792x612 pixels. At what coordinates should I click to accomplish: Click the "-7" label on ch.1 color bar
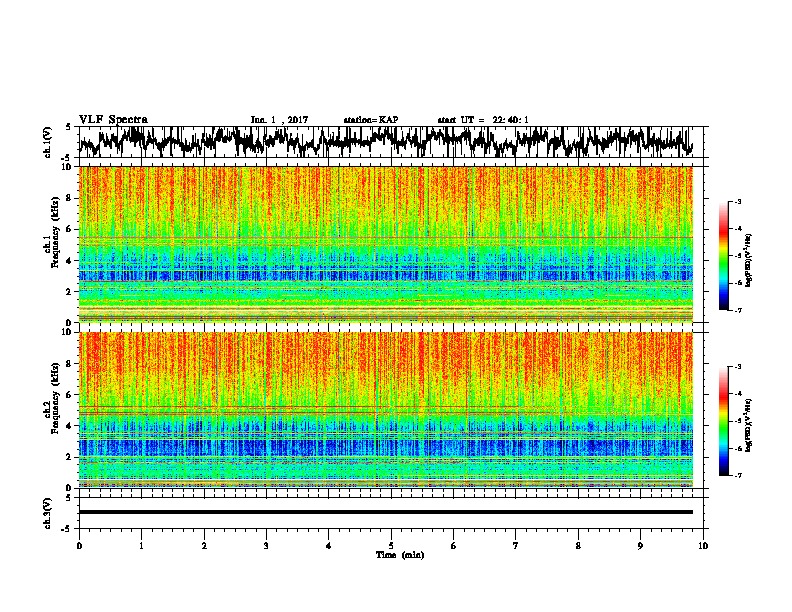738,310
